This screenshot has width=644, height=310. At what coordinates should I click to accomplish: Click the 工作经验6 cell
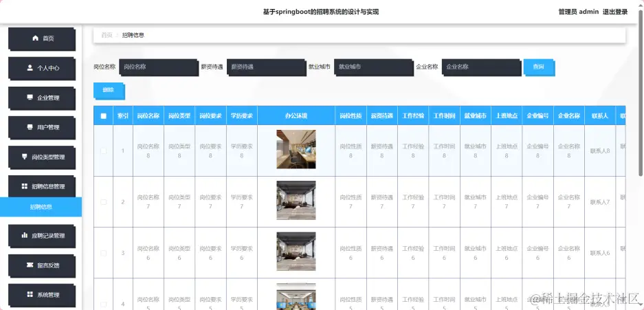[x=413, y=253]
